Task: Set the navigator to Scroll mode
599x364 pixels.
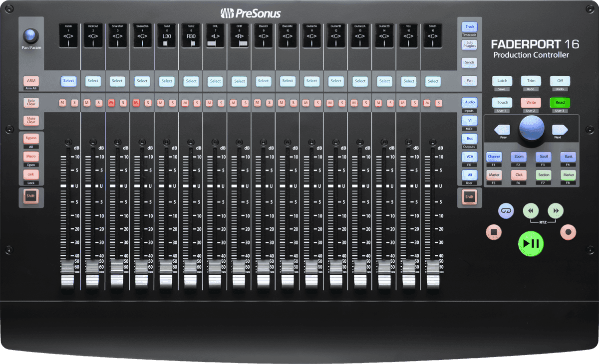Action: coord(544,157)
